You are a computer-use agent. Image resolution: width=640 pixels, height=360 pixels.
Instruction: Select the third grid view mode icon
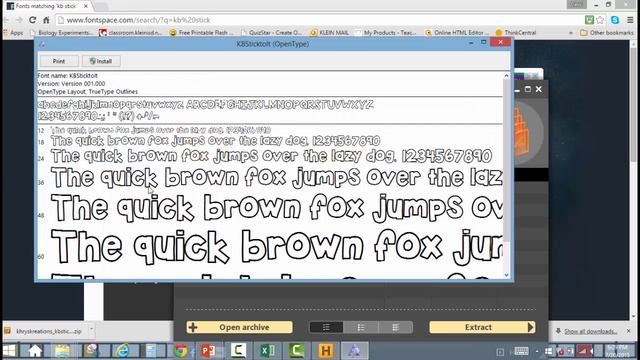396,327
